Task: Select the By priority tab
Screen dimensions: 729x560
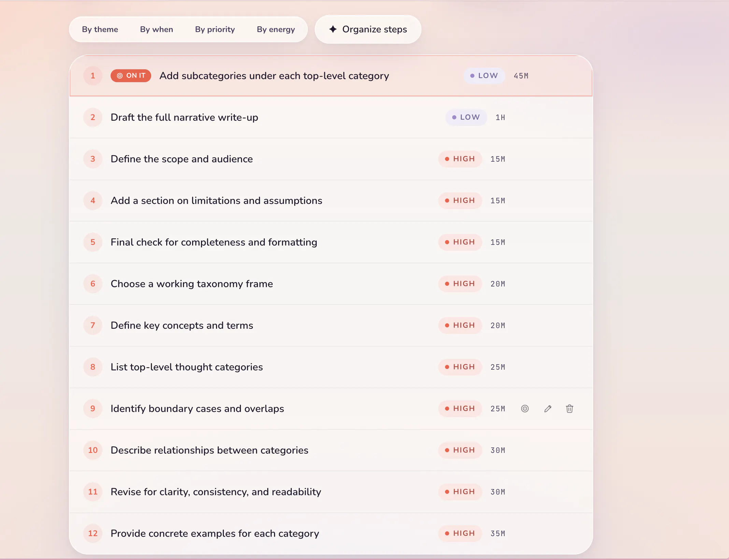Action: (215, 29)
